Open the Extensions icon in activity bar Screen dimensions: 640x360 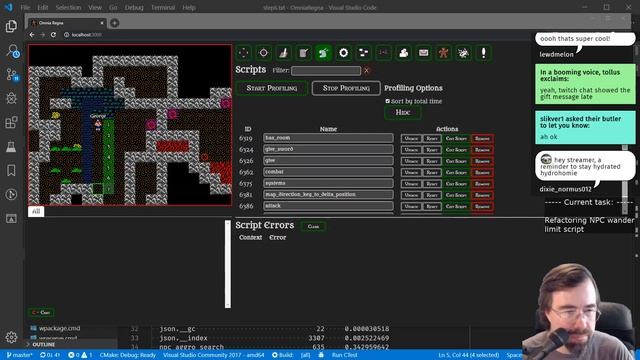pyautogui.click(x=11, y=122)
